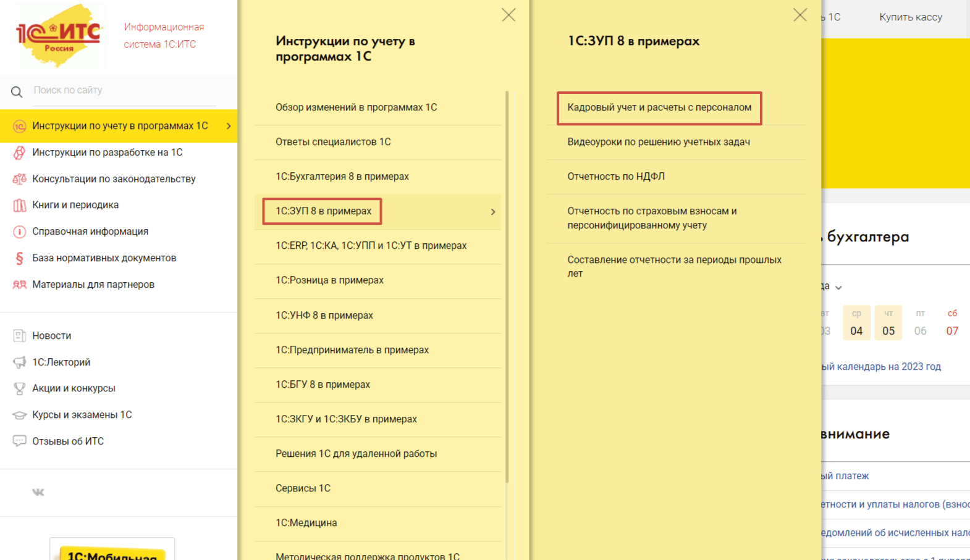This screenshot has width=970, height=560.
Task: Open База нормативных документов section
Action: click(104, 258)
